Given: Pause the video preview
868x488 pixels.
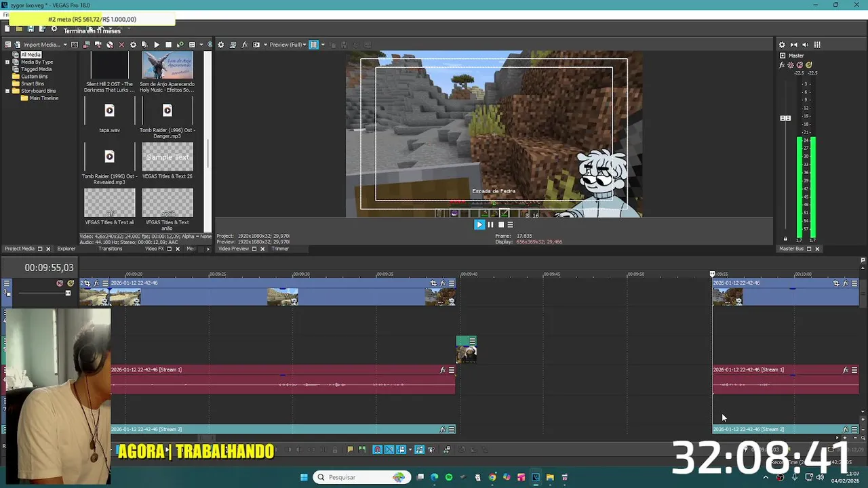Looking at the screenshot, I should pos(490,224).
